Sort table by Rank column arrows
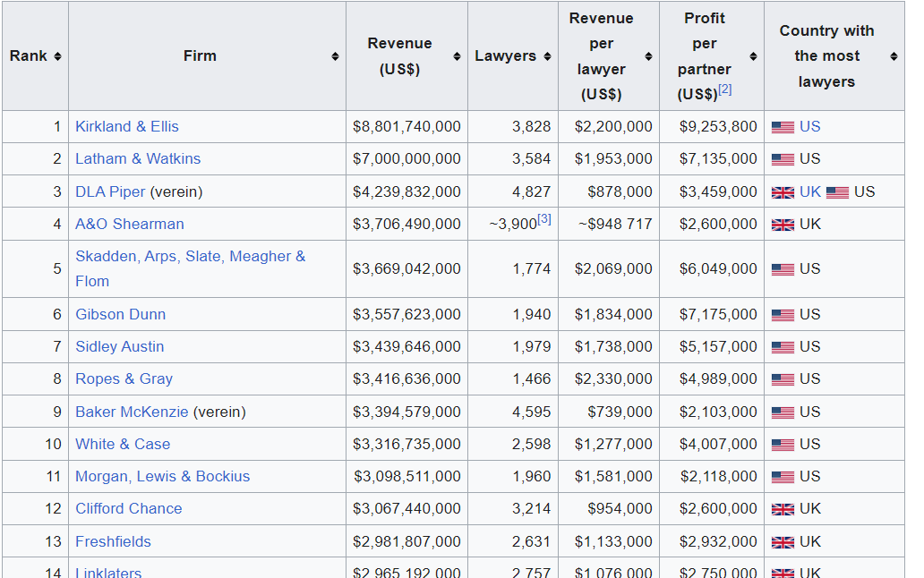Viewport: 924px width, 578px height. point(57,56)
